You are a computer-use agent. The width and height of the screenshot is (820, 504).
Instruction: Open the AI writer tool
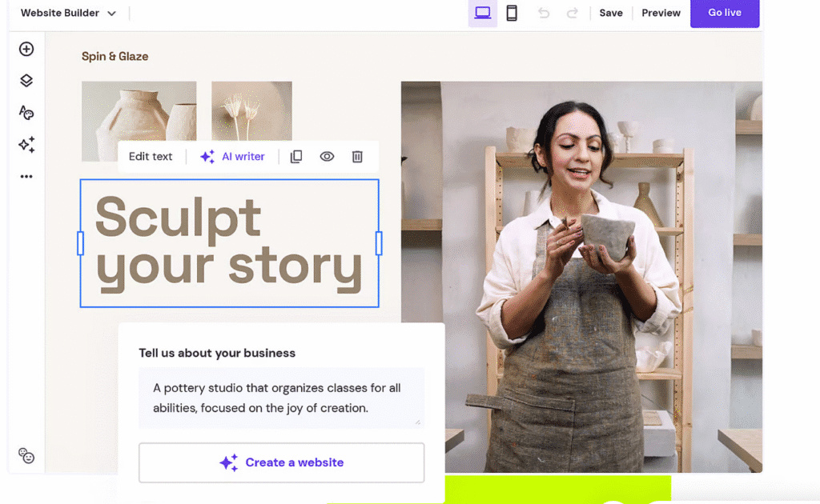point(232,157)
